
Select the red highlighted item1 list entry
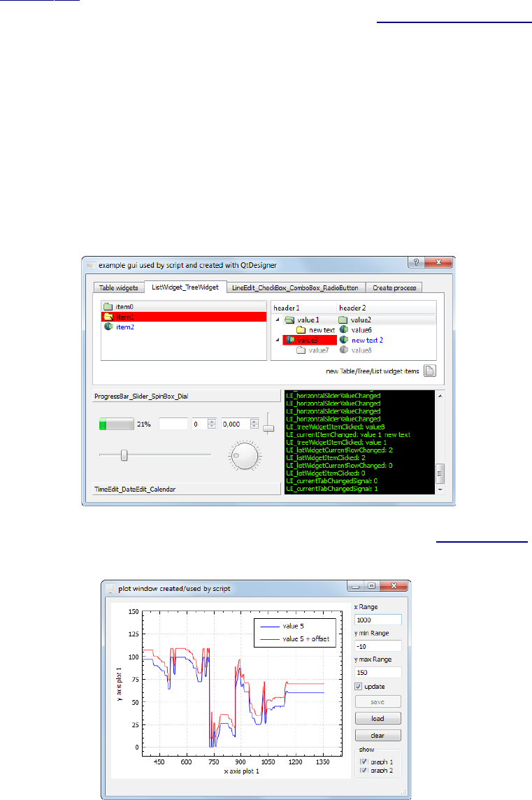[x=184, y=317]
